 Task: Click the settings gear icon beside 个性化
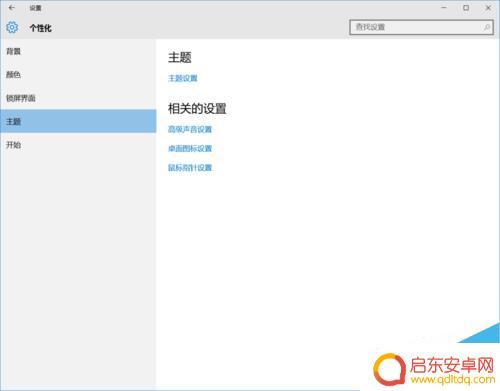point(12,27)
